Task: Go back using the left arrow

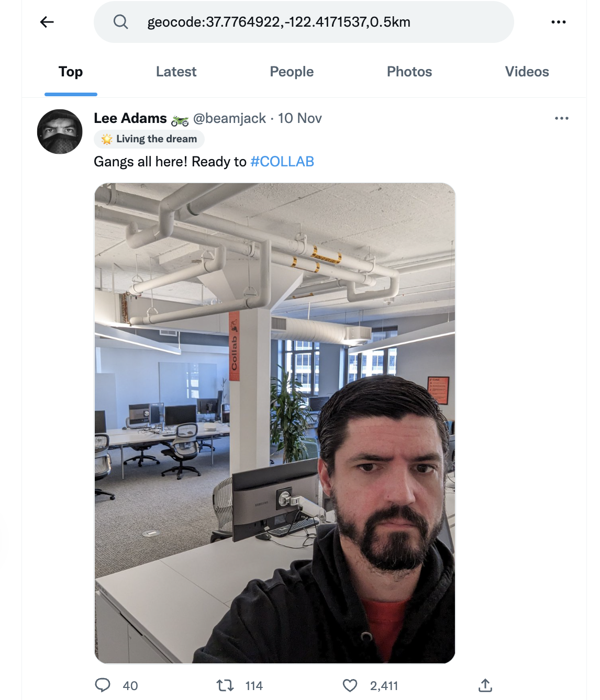Action: [47, 22]
